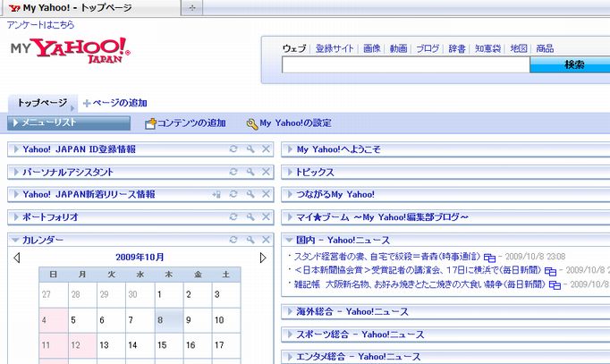Expand the 海外総合 - Yahoo!ニュース module
This screenshot has width=610, height=364.
(290, 311)
